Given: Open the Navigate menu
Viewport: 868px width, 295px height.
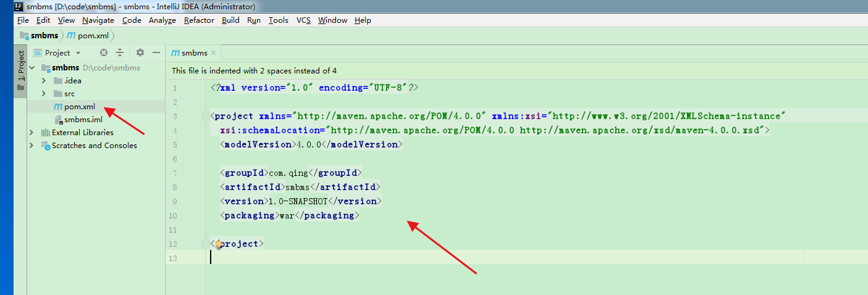Looking at the screenshot, I should click(x=98, y=20).
